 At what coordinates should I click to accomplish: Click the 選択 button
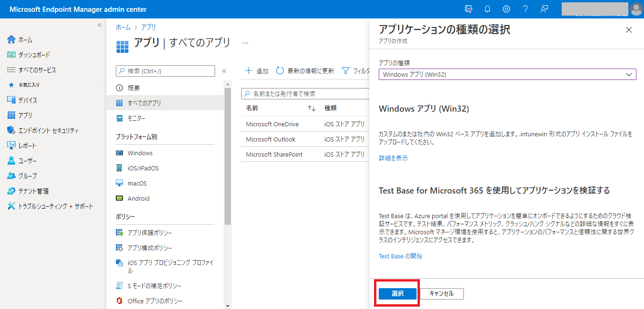point(398,294)
